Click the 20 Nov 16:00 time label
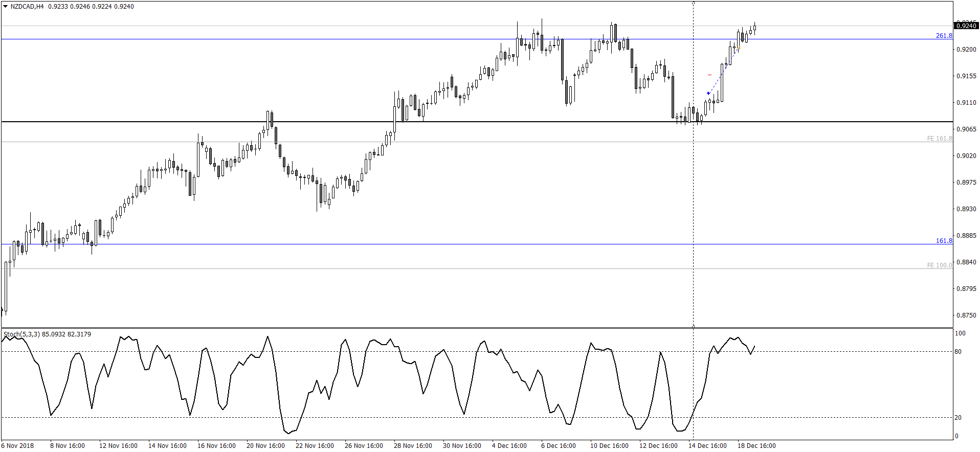The width and height of the screenshot is (980, 452). tap(265, 446)
